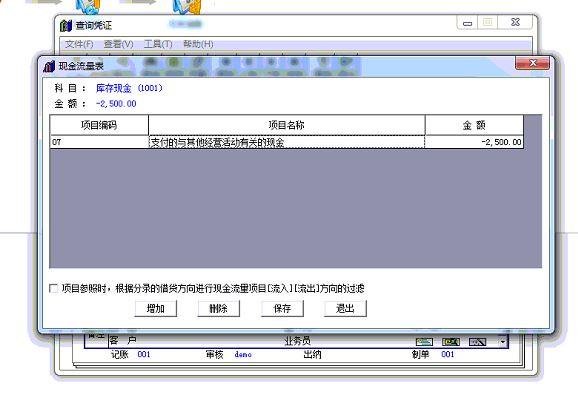Image resolution: width=578 pixels, height=416 pixels.
Task: Click the 制单 001 value in voucher footer
Action: [448, 354]
